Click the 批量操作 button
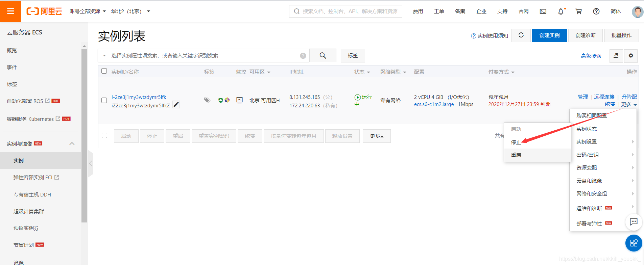The image size is (644, 265). 621,35
